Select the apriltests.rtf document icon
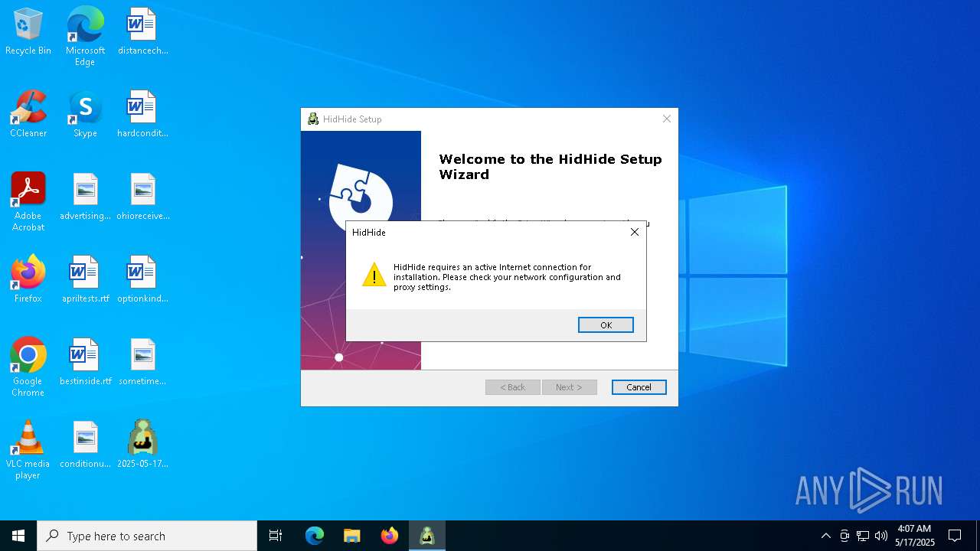Image resolution: width=980 pixels, height=551 pixels. 85,279
